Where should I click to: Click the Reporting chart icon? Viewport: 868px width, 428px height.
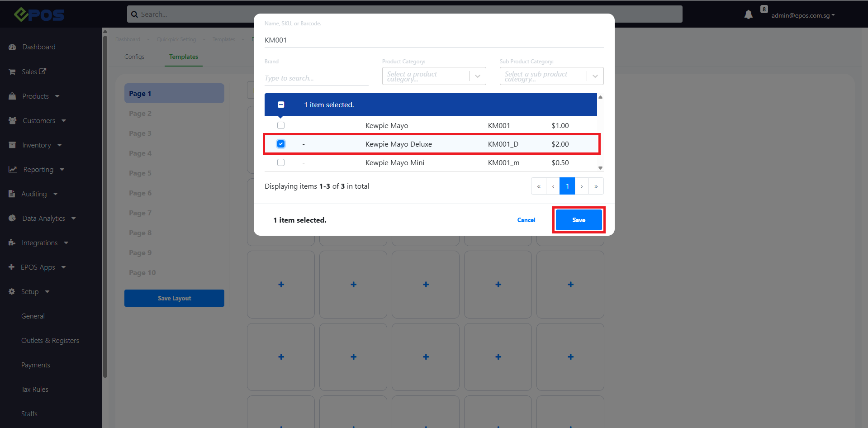[13, 170]
